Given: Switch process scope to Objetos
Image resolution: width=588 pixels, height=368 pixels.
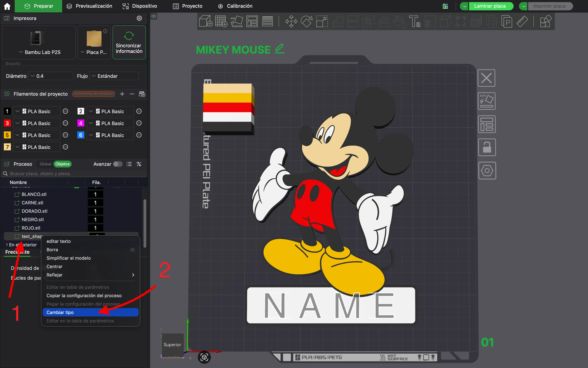Looking at the screenshot, I should coord(62,164).
